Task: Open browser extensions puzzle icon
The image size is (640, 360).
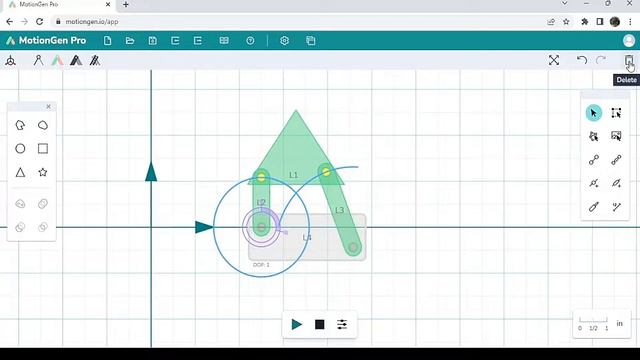Action: coord(584,22)
